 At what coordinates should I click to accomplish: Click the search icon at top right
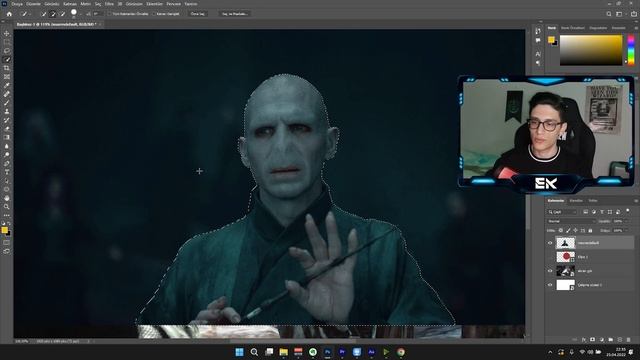point(609,14)
